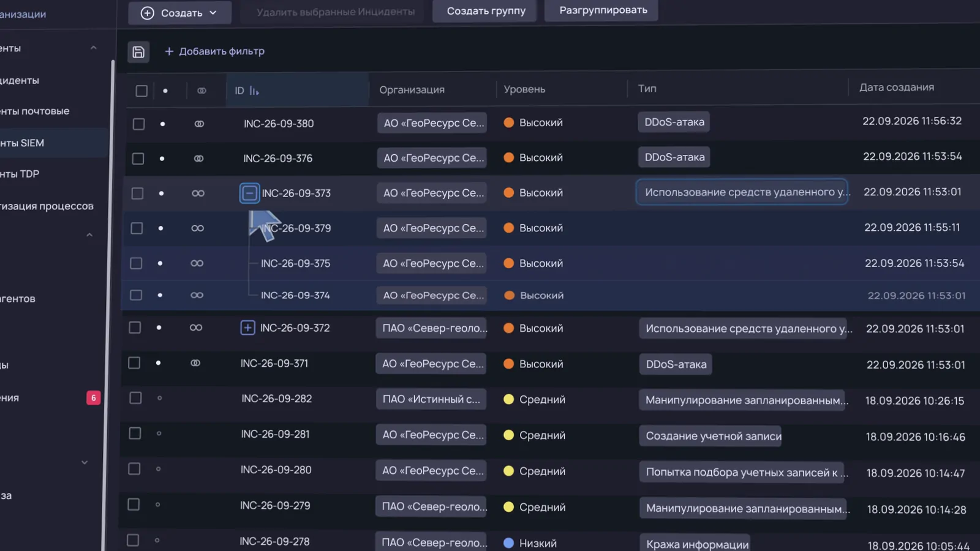Click the Дата создания column header
This screenshot has width=980, height=551.
[897, 88]
